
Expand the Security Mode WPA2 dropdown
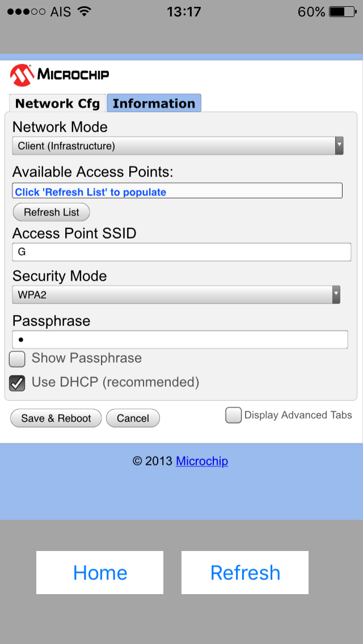point(176,295)
